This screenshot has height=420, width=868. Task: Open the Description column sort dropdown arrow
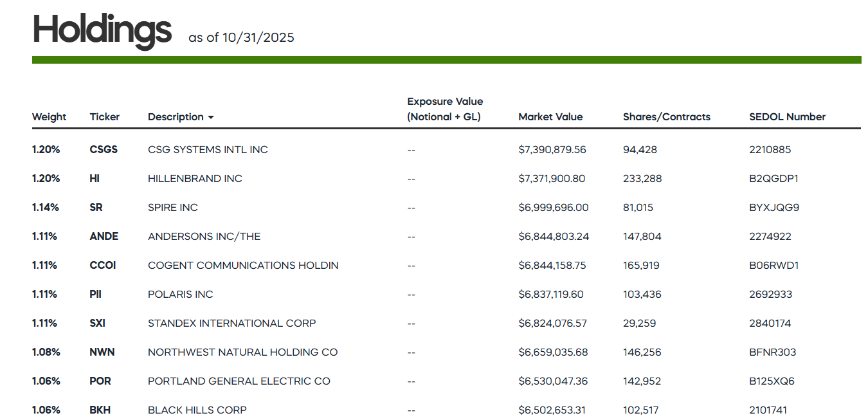(x=210, y=117)
